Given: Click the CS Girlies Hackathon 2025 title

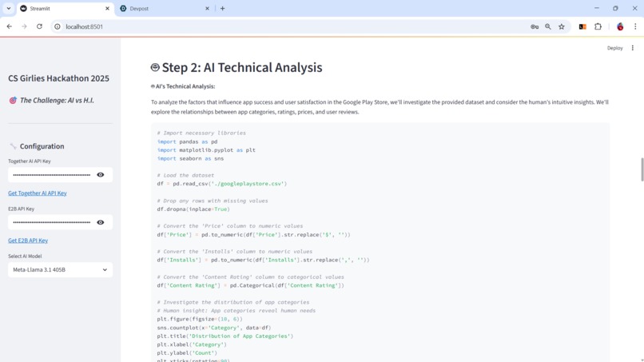Looking at the screenshot, I should 59,78.
